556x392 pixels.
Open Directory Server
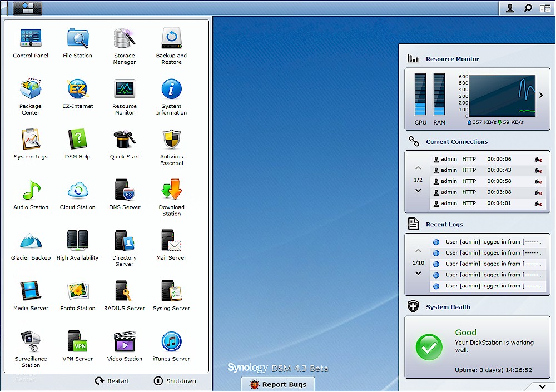[x=125, y=249]
